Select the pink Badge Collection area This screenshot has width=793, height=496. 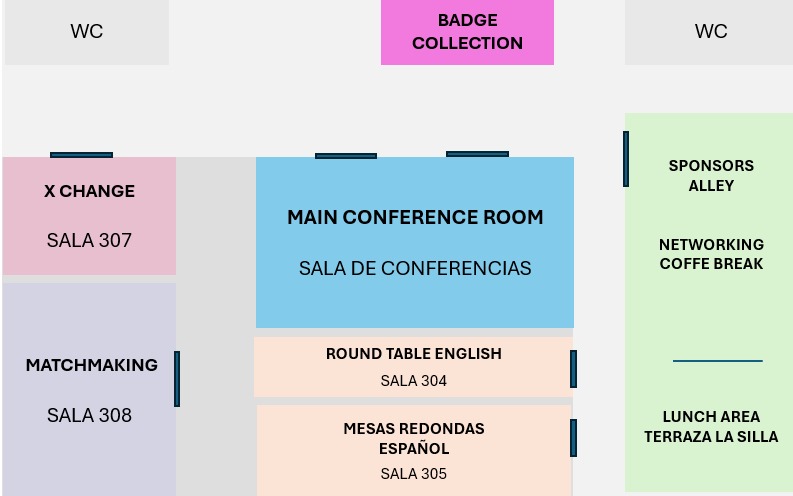coord(467,32)
